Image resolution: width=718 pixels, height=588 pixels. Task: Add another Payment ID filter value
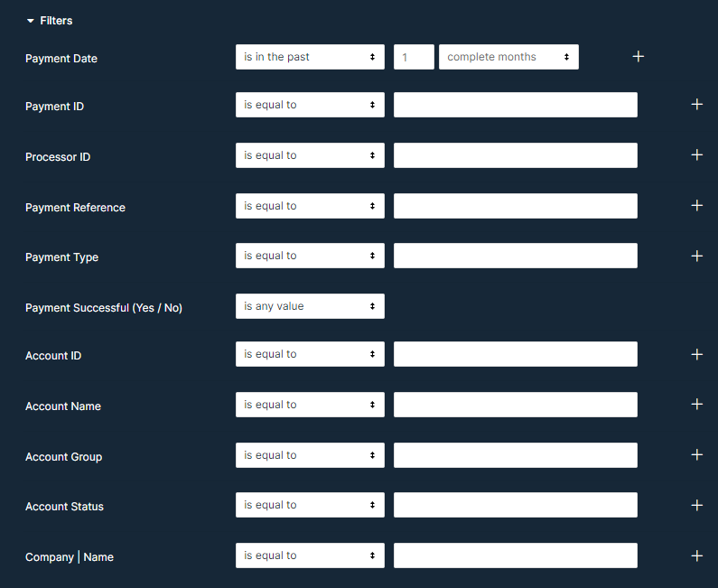(x=696, y=105)
